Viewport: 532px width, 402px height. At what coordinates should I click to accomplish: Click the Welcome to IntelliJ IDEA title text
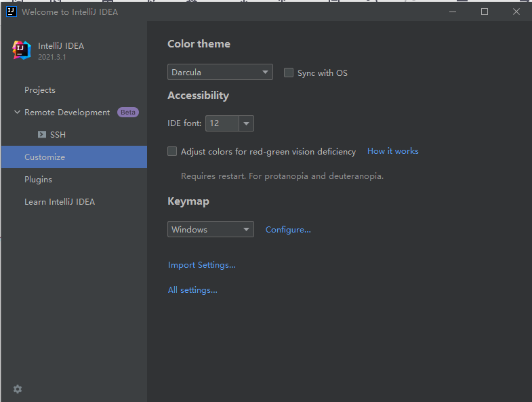70,12
